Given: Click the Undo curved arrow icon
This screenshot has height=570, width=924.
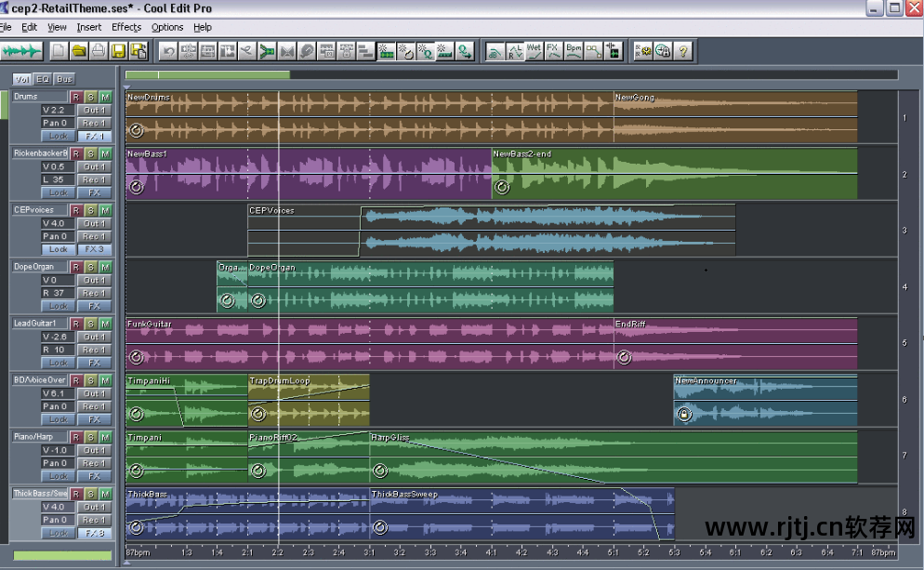Looking at the screenshot, I should point(168,52).
